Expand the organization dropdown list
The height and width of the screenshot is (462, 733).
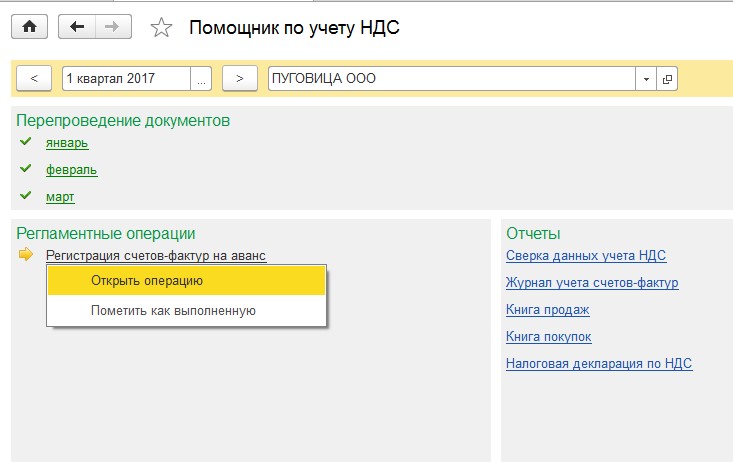coord(646,79)
